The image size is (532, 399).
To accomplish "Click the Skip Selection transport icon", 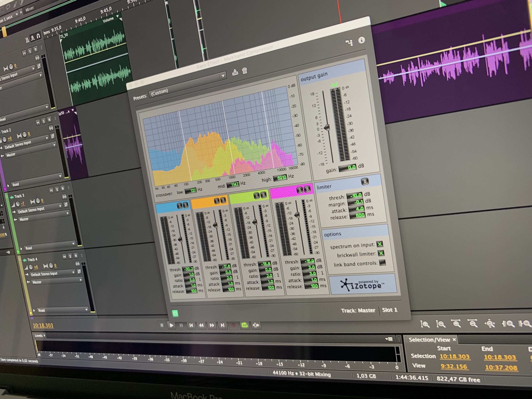I will click(256, 325).
